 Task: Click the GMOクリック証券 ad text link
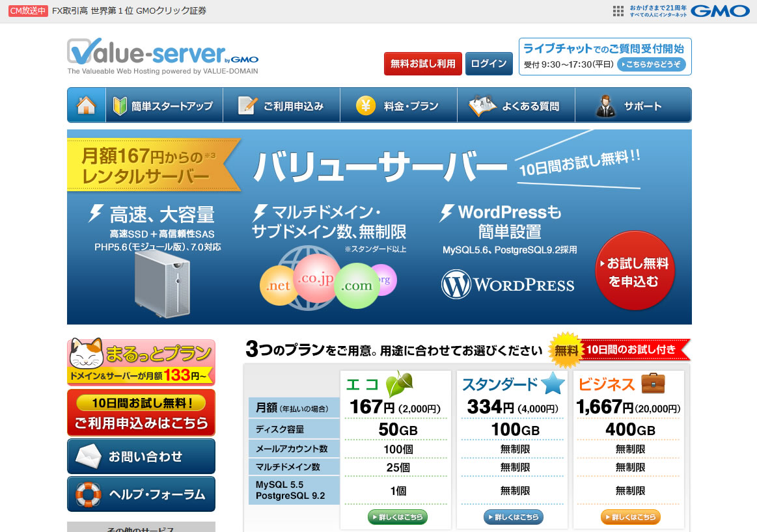(x=129, y=10)
